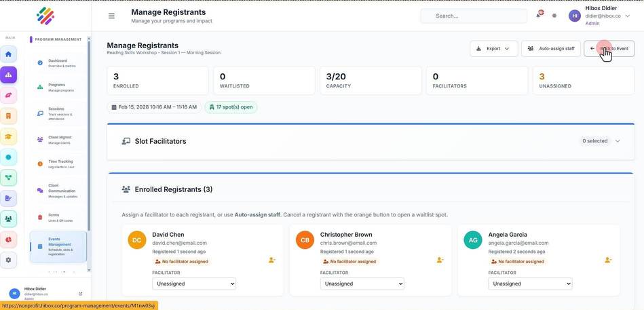Click the 0 selected badge

click(594, 141)
